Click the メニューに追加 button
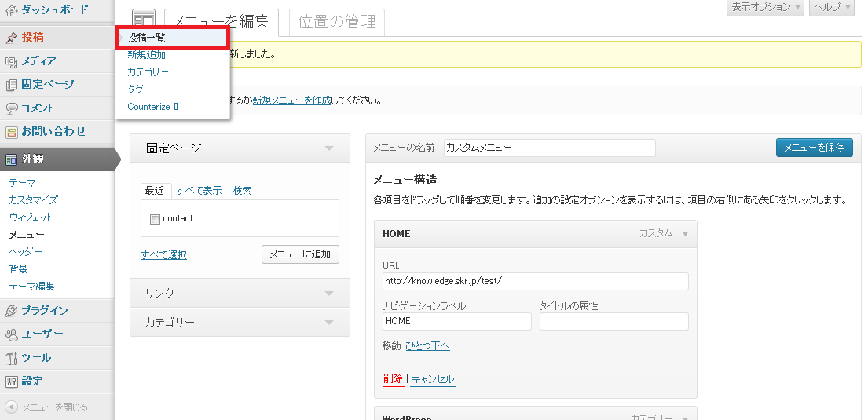This screenshot has width=868, height=420. [x=300, y=254]
